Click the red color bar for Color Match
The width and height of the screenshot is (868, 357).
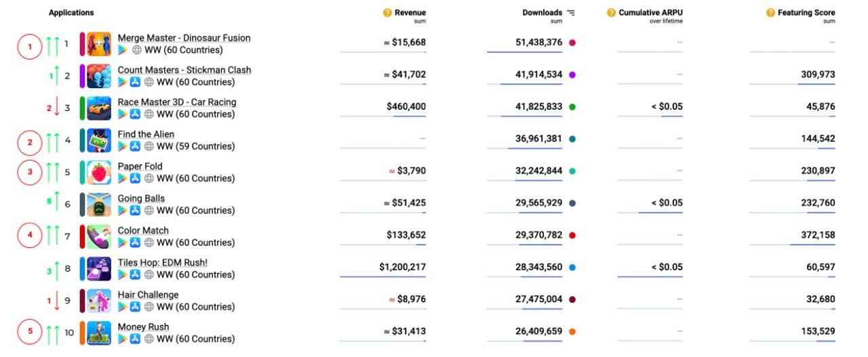[82, 237]
